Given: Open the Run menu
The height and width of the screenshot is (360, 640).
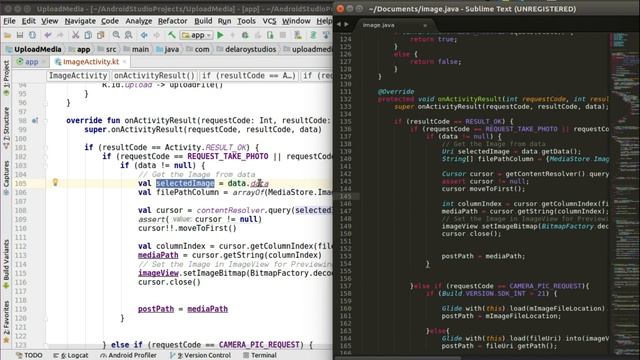Looking at the screenshot, I should [224, 21].
